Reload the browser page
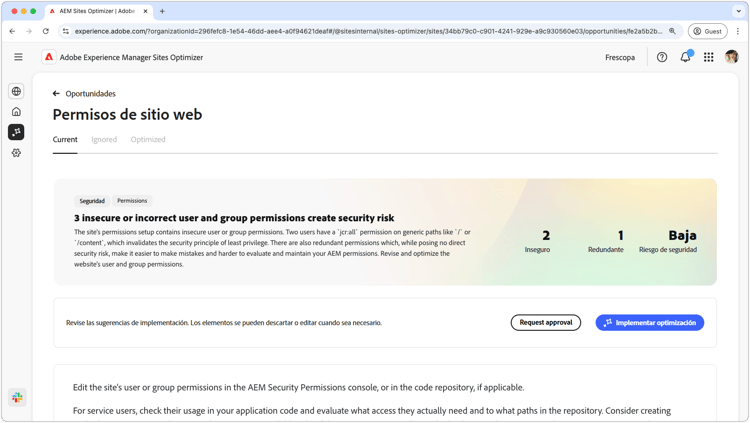 click(45, 31)
